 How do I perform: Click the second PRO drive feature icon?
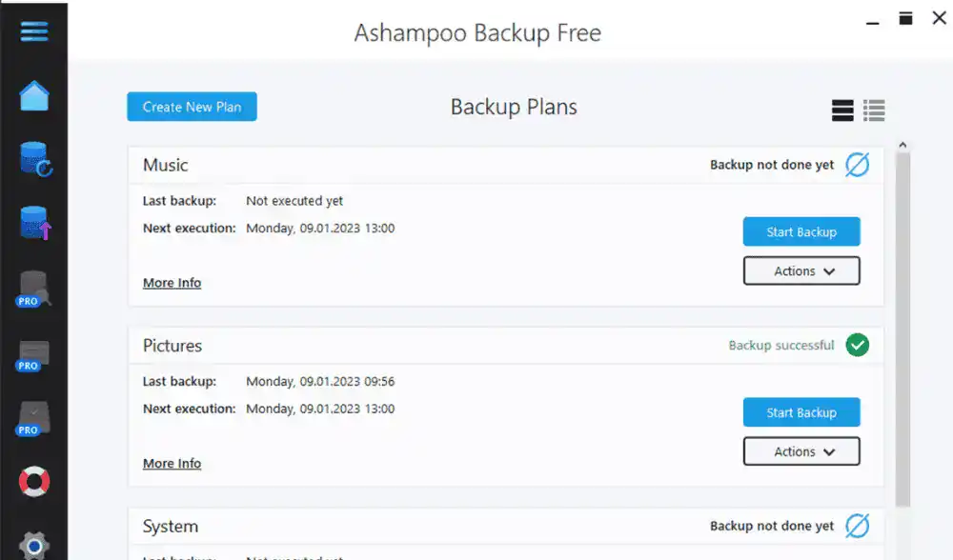pos(34,354)
